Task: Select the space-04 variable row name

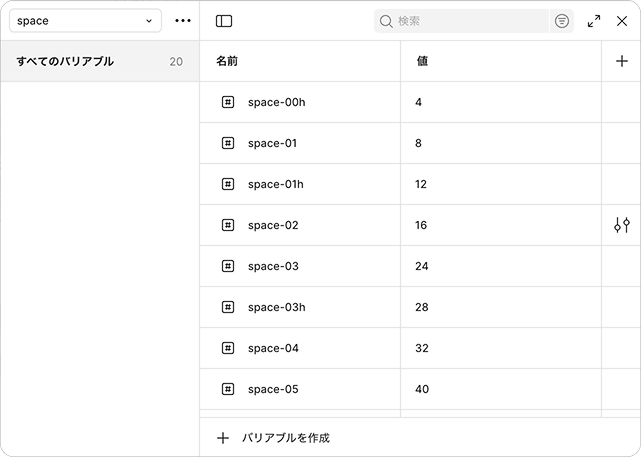Action: [x=273, y=348]
